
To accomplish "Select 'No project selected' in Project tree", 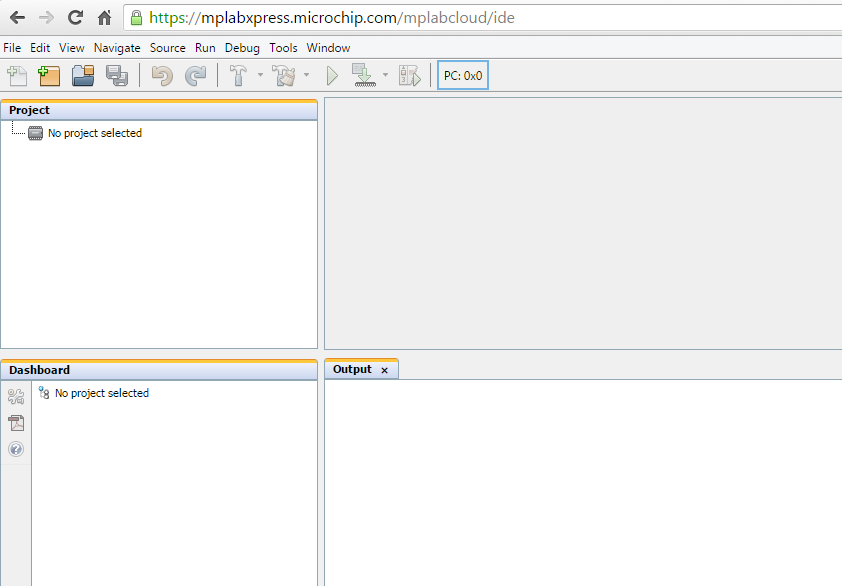I will [94, 133].
